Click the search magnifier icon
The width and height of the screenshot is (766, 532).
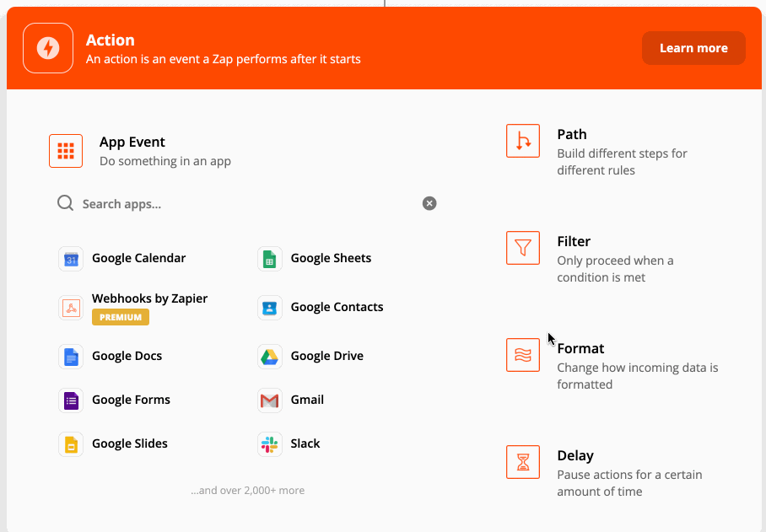click(65, 203)
